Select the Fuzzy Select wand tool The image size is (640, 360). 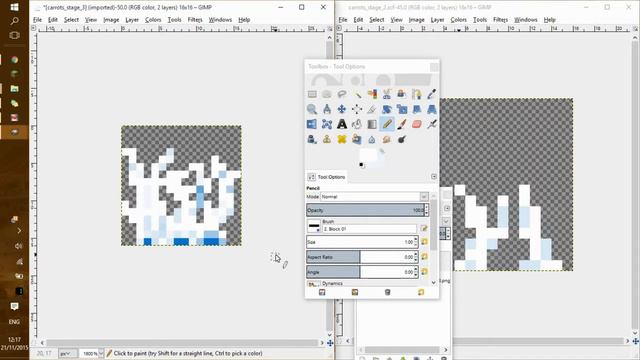[357, 94]
